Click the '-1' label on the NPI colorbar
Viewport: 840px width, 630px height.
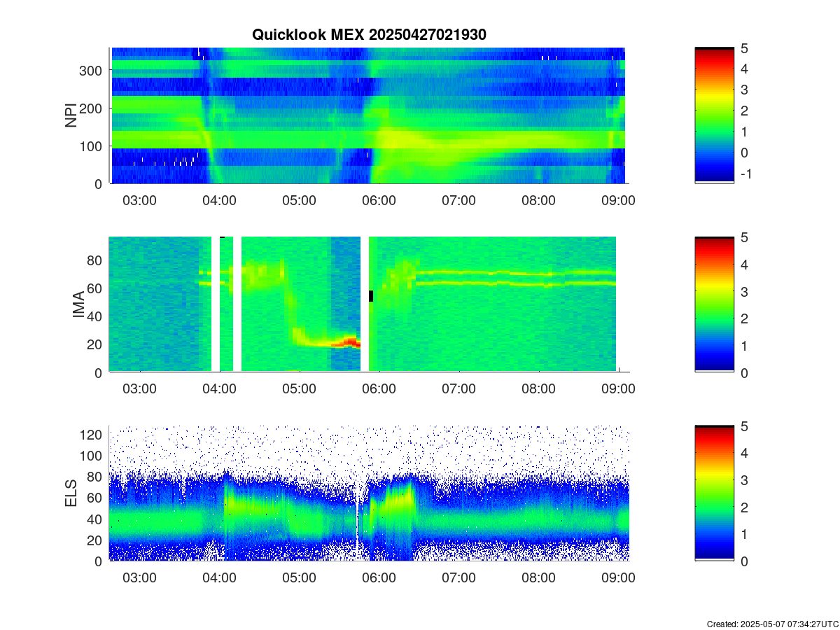click(745, 173)
